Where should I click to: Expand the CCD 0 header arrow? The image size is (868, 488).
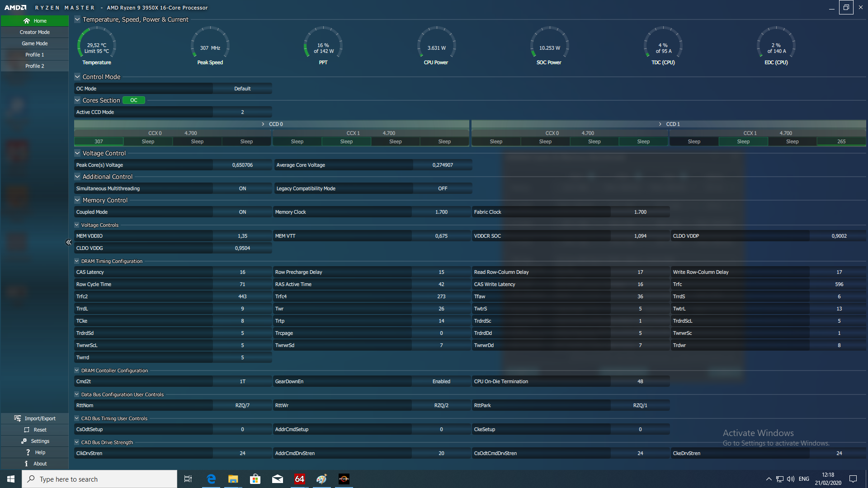pyautogui.click(x=263, y=124)
